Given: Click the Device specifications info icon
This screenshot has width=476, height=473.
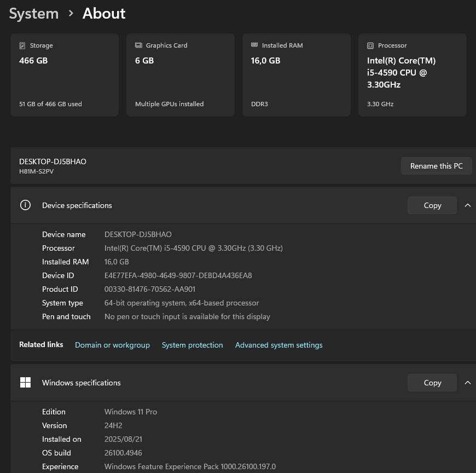Looking at the screenshot, I should tap(25, 205).
